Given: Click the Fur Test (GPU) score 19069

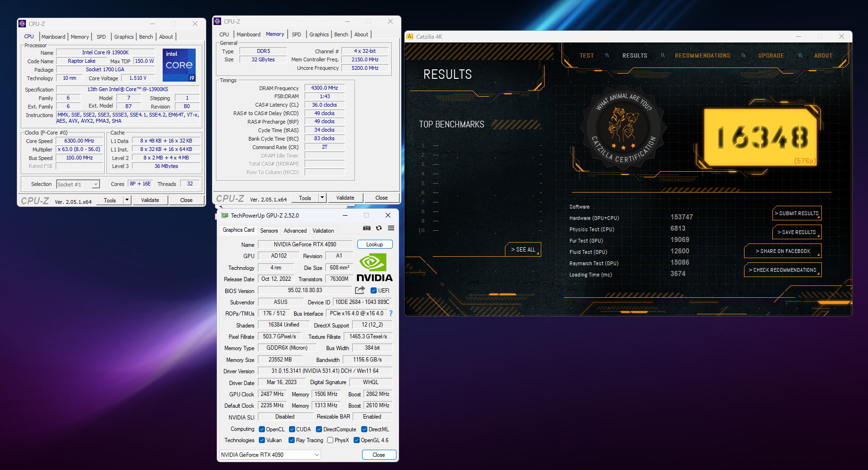Looking at the screenshot, I should [680, 240].
